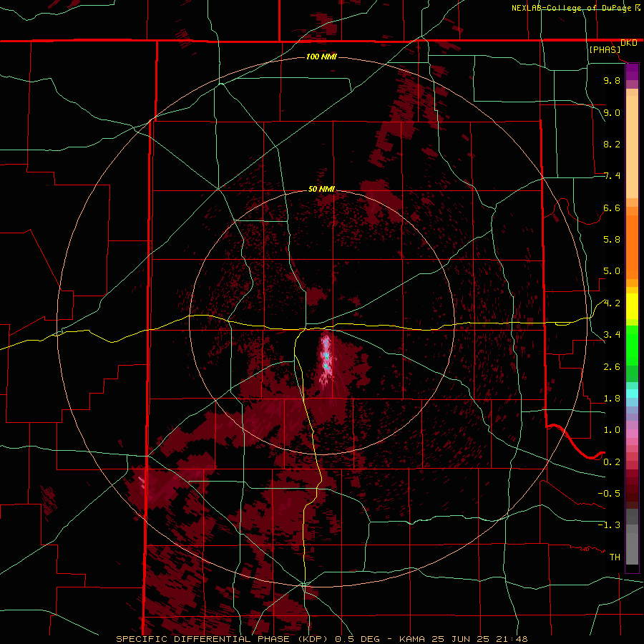Click the TH label on the scale
Image resolution: width=644 pixels, height=644 pixels.
coord(615,557)
